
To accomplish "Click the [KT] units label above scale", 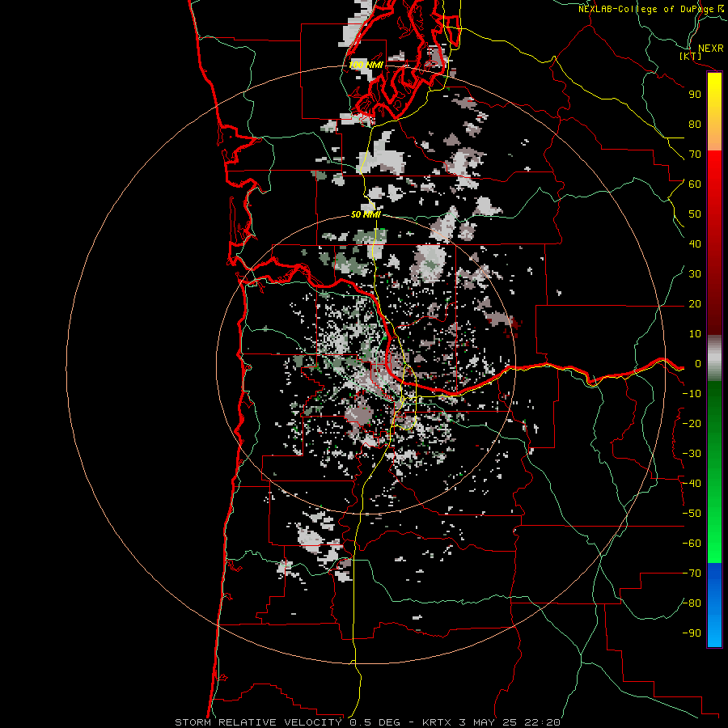I will click(690, 56).
